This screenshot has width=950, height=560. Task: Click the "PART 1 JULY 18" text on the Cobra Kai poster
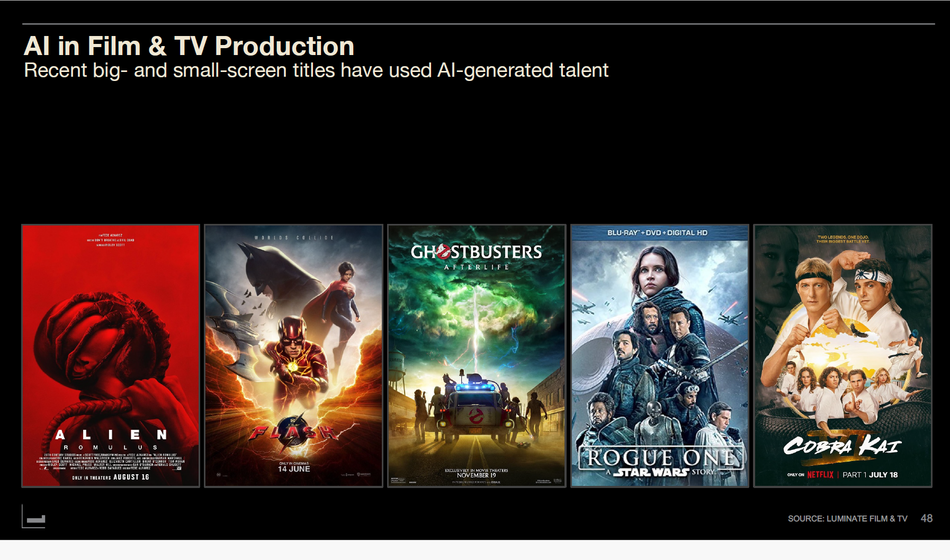pyautogui.click(x=870, y=475)
